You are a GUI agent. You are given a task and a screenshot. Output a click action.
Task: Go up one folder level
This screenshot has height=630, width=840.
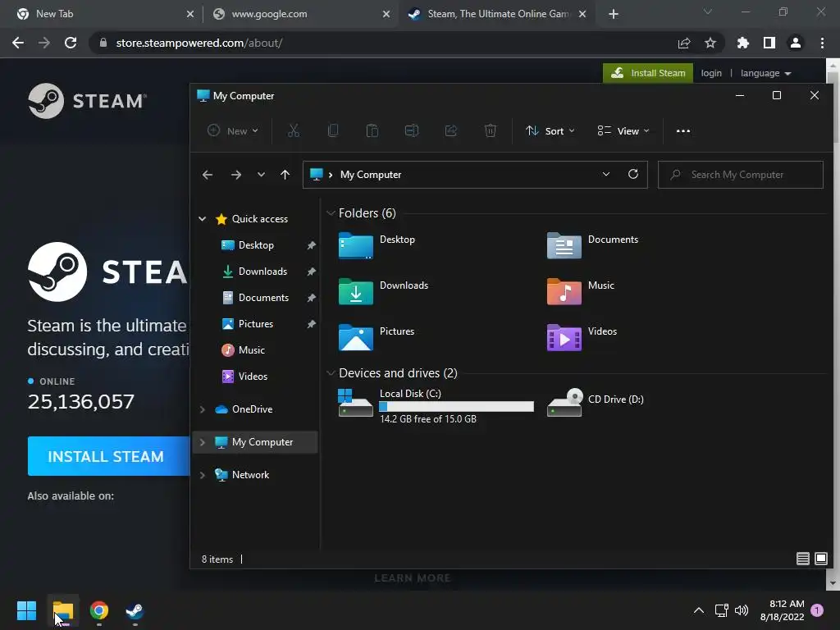(285, 175)
